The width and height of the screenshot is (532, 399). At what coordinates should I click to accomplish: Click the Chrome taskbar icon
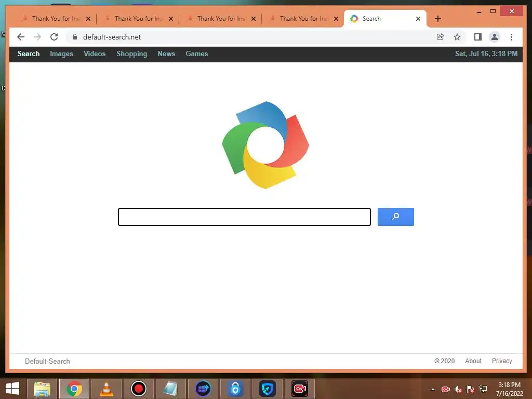[74, 389]
